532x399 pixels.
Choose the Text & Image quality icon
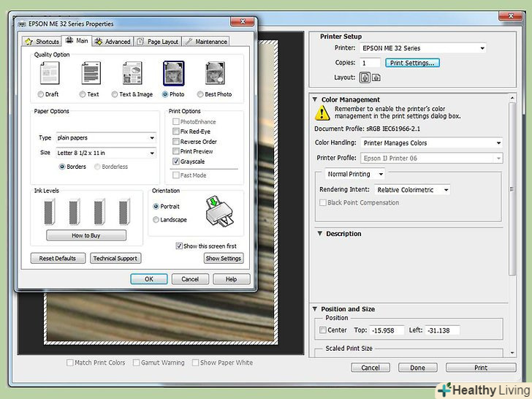(132, 74)
